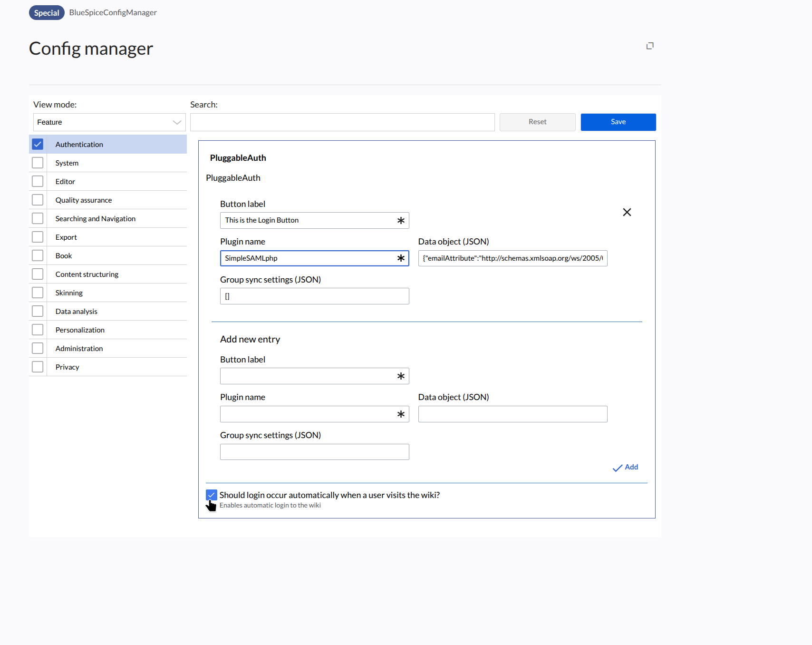Tick the Privacy checkbox
Image resolution: width=812 pixels, height=645 pixels.
pos(38,367)
